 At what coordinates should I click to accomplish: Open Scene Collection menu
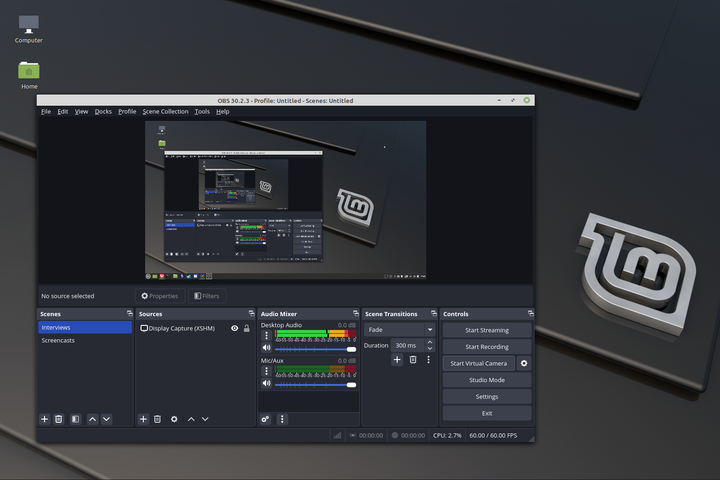point(165,112)
